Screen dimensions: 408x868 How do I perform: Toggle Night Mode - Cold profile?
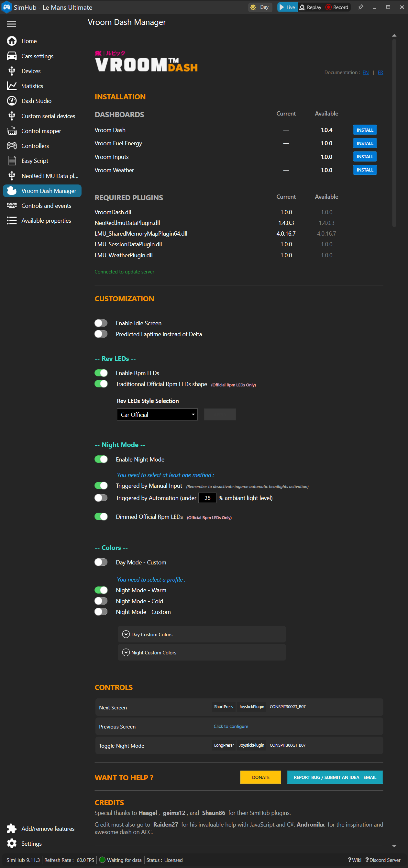click(101, 601)
